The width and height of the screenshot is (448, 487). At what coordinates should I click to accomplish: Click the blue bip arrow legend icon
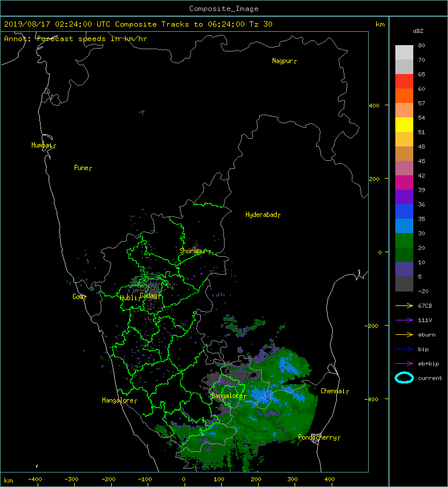coord(404,349)
